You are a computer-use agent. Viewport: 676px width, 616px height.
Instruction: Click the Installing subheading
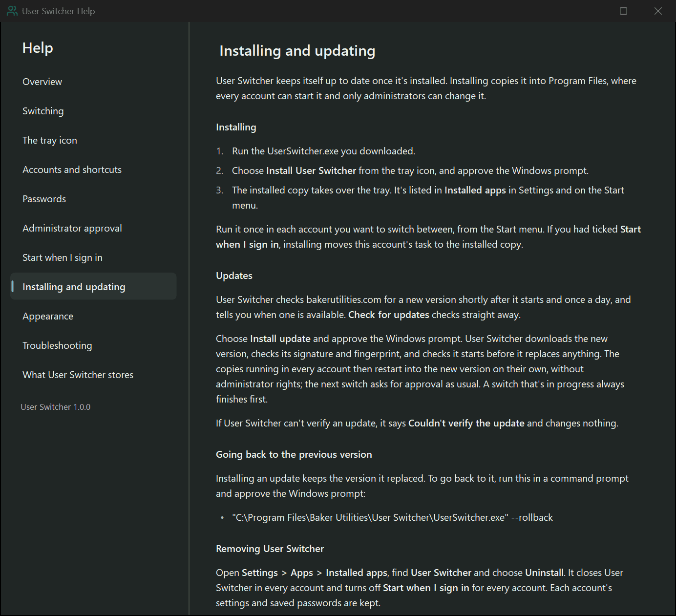(x=236, y=127)
